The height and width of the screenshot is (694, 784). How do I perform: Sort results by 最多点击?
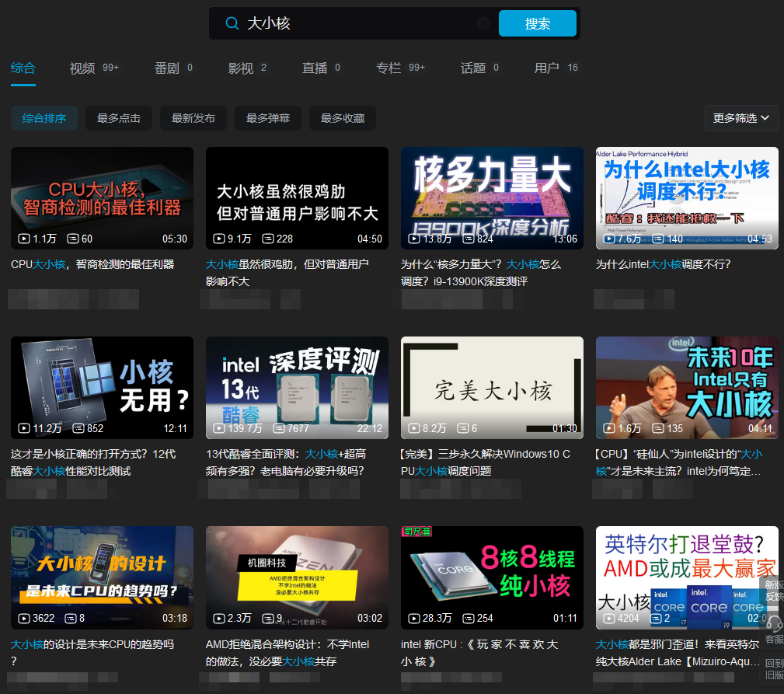tap(119, 118)
